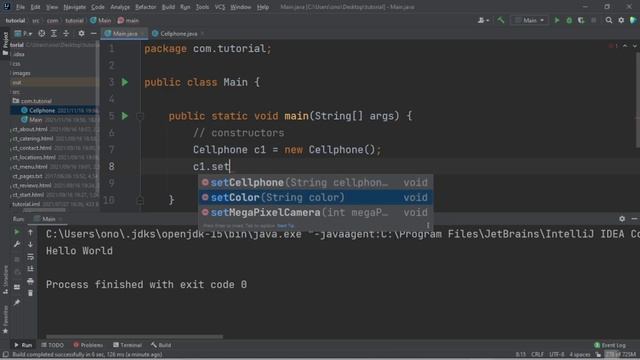This screenshot has width=640, height=360.
Task: Click the grayed-out Stop icon in top toolbar
Action: (x=593, y=20)
